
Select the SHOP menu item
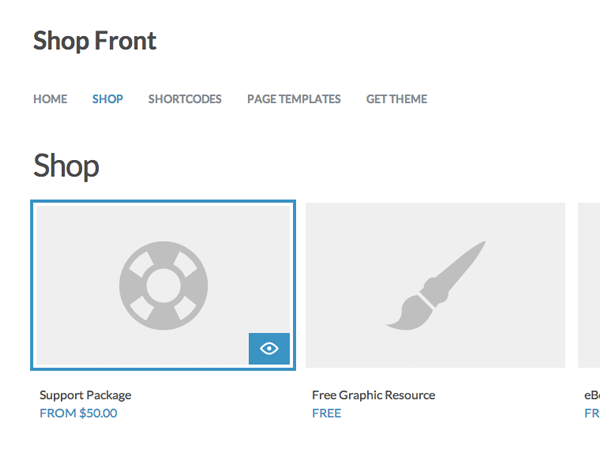click(x=108, y=99)
